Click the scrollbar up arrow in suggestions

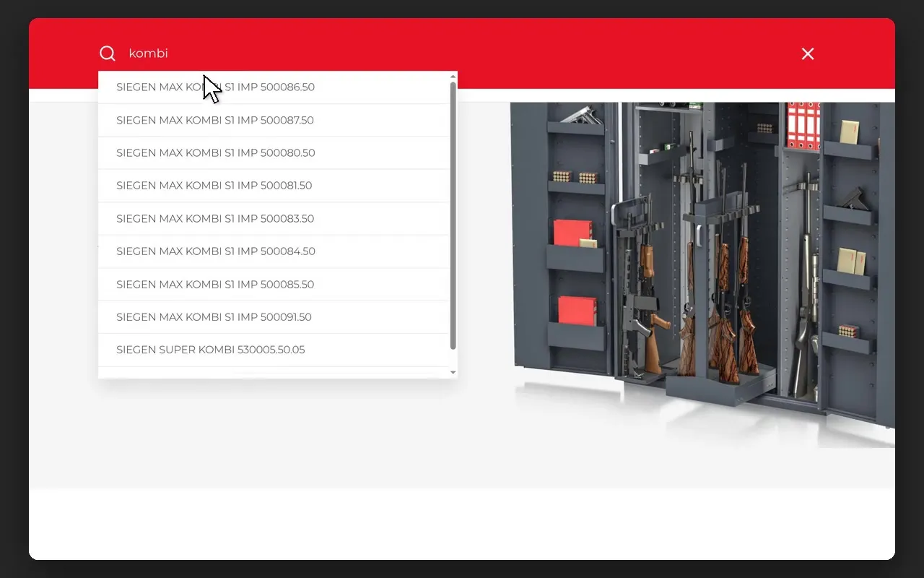click(453, 76)
